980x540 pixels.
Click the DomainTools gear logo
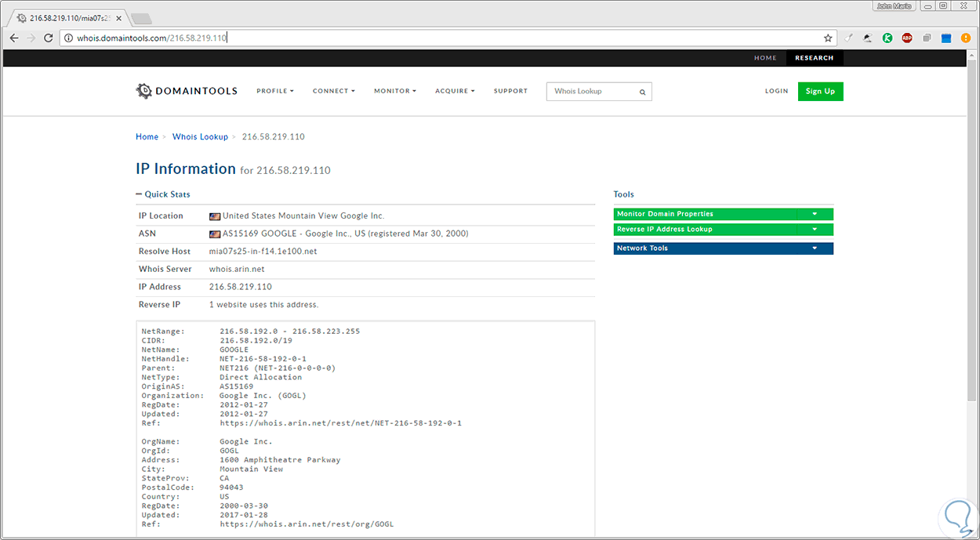tap(143, 91)
